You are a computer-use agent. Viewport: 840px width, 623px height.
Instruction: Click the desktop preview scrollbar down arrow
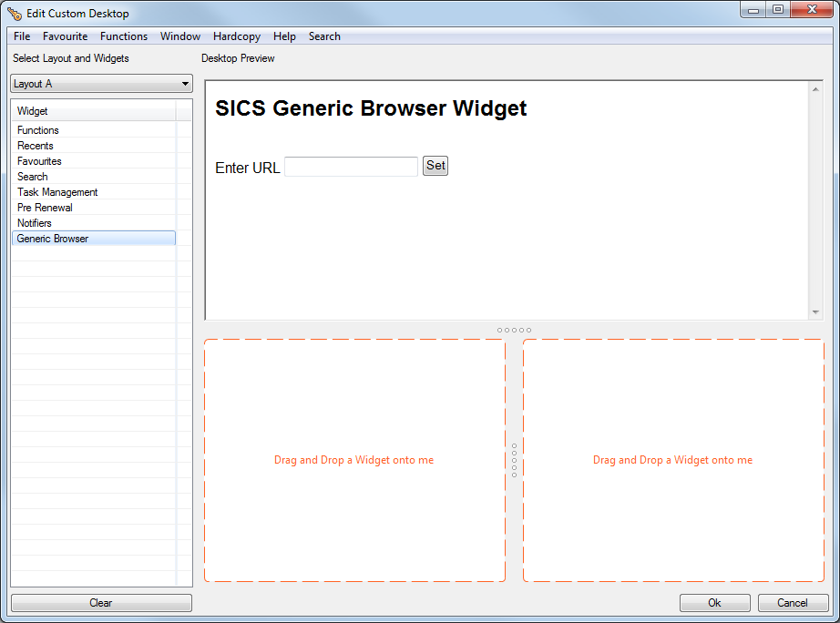tap(815, 312)
